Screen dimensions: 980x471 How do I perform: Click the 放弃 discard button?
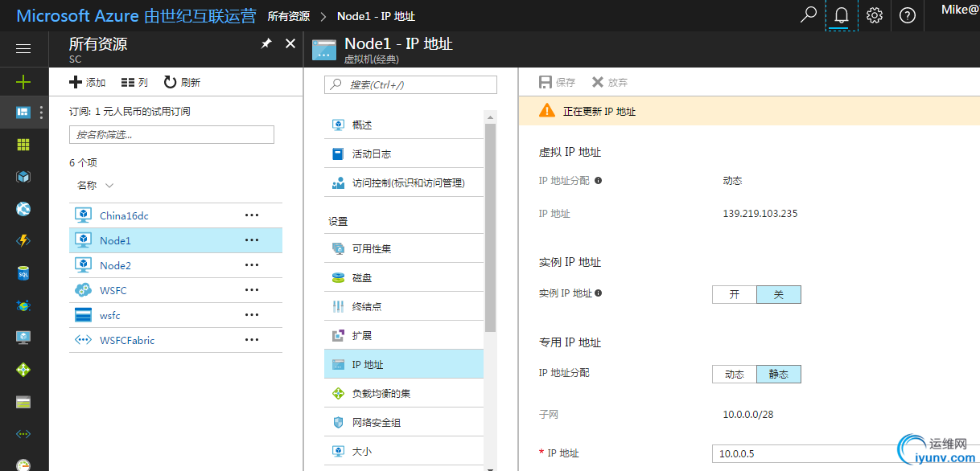(x=609, y=82)
